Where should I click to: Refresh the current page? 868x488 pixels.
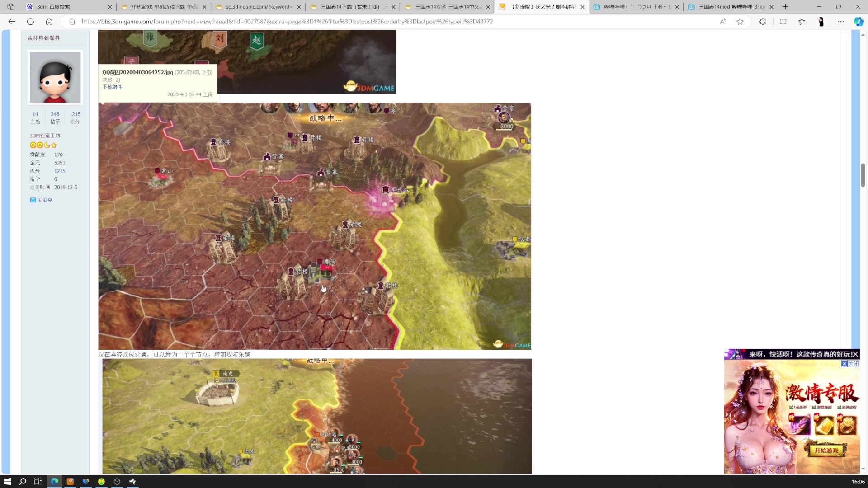[x=30, y=21]
